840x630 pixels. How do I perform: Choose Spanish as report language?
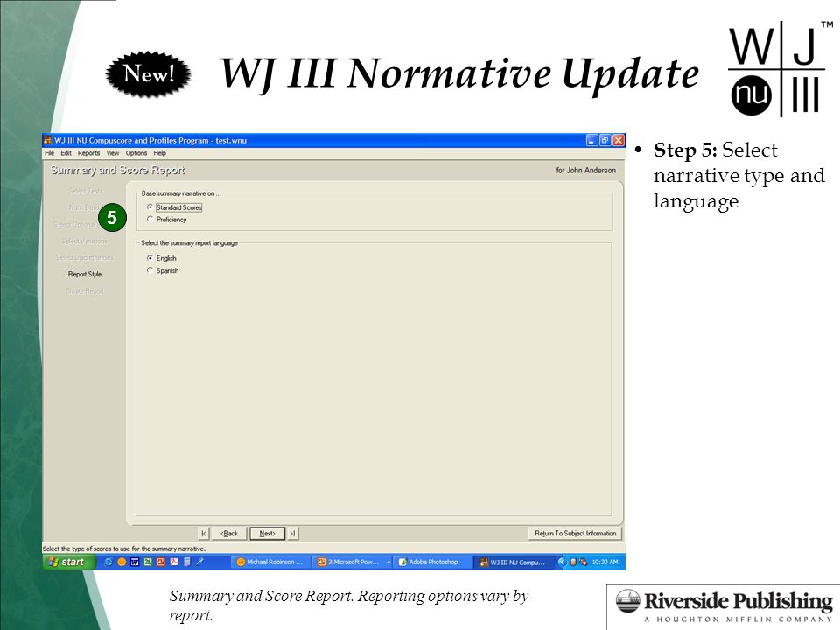[150, 270]
